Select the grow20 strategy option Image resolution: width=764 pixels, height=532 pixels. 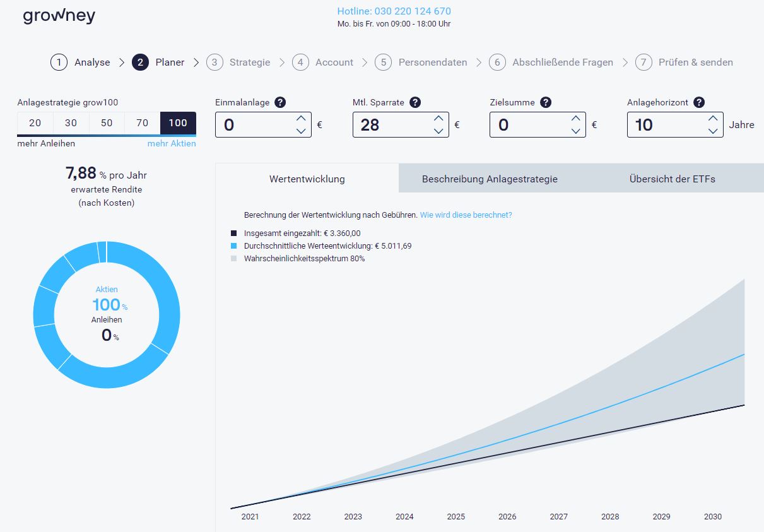pyautogui.click(x=35, y=123)
